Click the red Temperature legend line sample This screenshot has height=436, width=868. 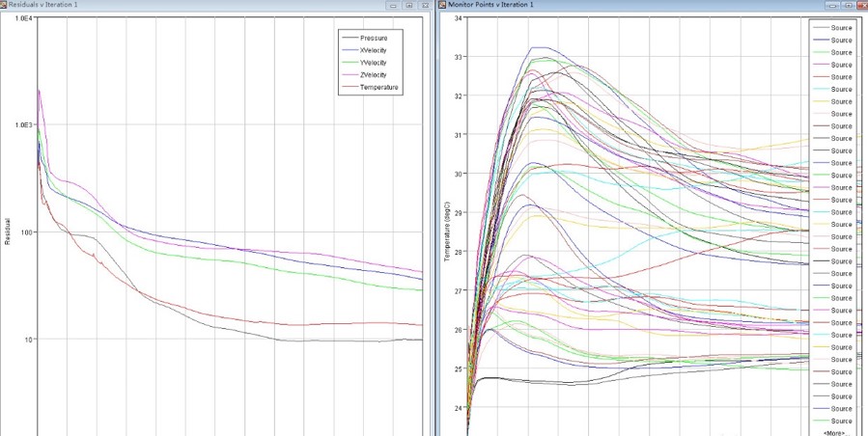349,88
